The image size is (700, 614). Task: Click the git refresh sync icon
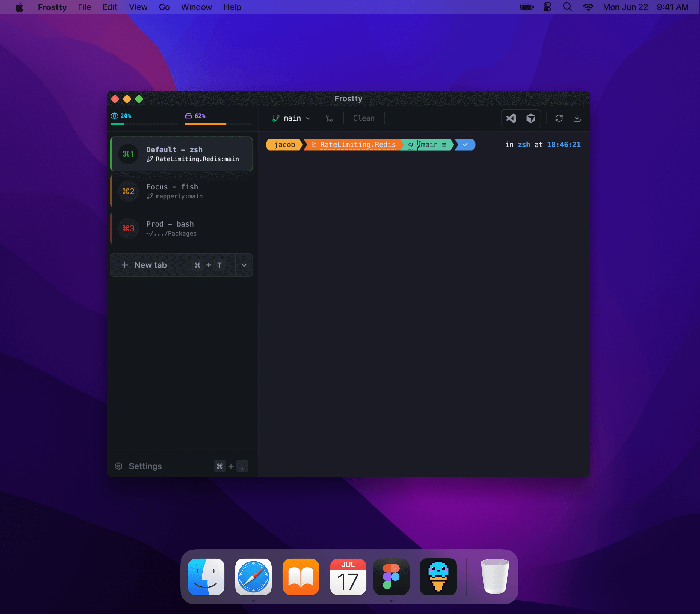[x=559, y=118]
